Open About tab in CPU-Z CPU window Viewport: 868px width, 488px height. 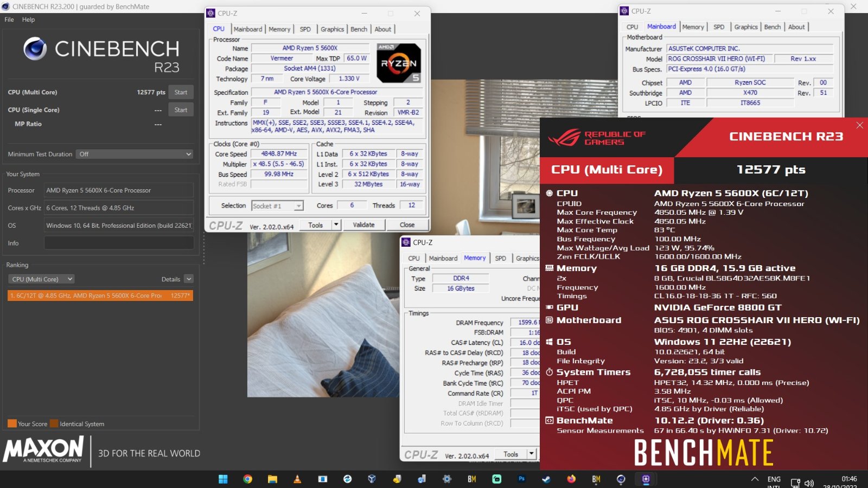pyautogui.click(x=382, y=29)
